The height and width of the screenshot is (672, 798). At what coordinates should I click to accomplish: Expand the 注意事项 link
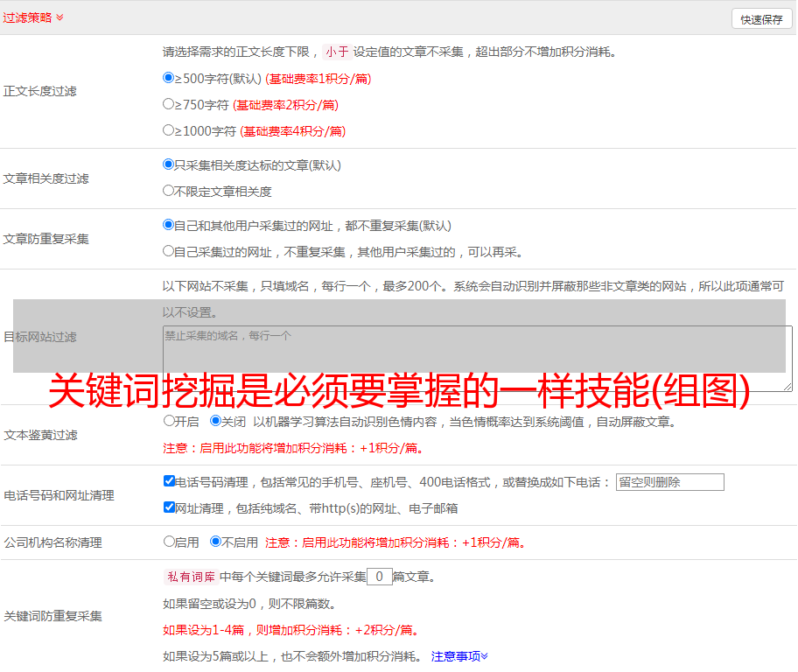459,655
